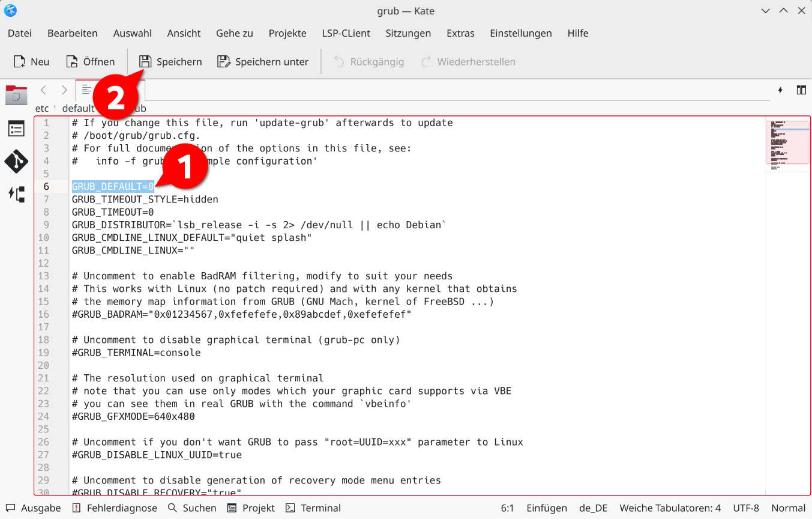Open the file list sidebar icon

tap(16, 129)
